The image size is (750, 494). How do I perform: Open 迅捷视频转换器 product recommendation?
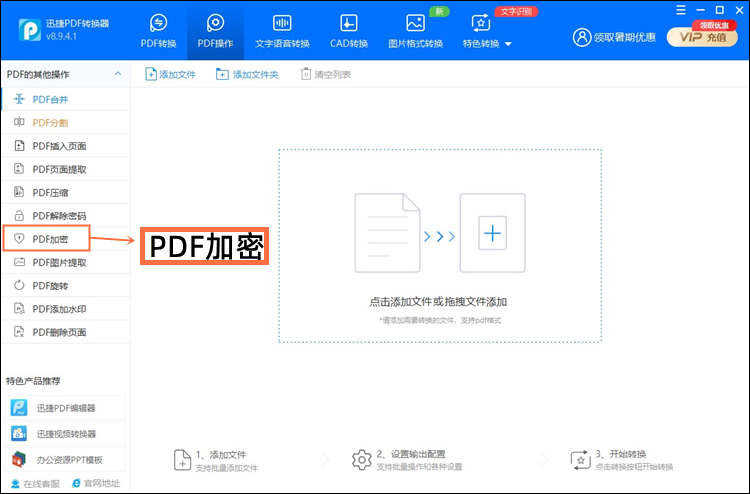coord(66,434)
